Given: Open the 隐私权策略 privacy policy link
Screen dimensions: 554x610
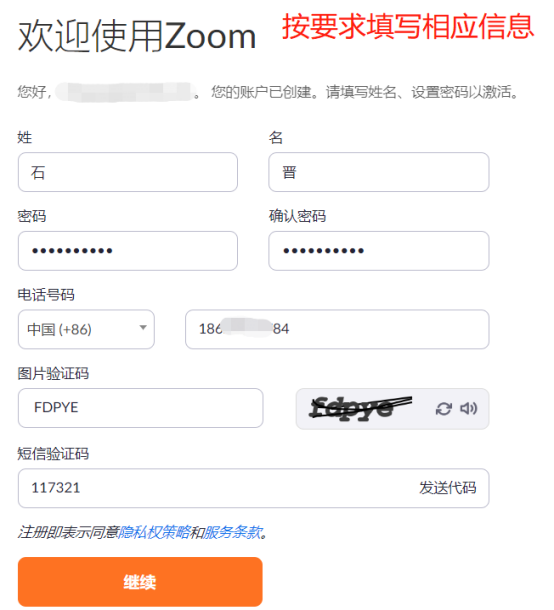Looking at the screenshot, I should click(x=154, y=532).
